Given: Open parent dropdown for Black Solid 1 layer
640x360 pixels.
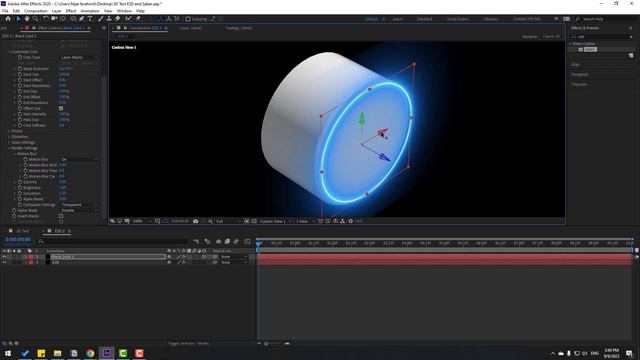Looking at the screenshot, I should tap(234, 257).
